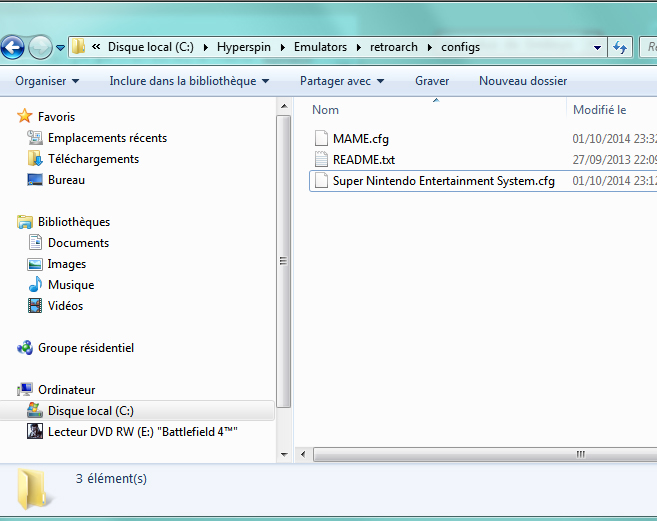Go back with the blue Back arrow
Viewport: 657px width, 521px height.
13,47
